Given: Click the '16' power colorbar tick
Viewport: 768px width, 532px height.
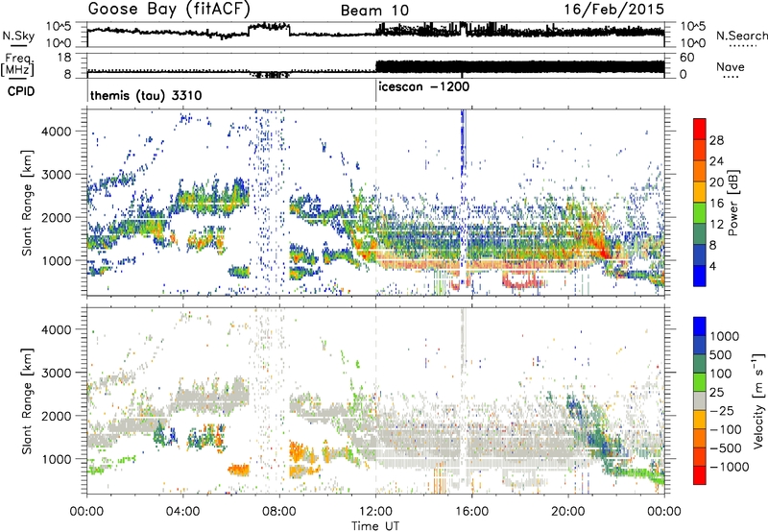Looking at the screenshot, I should click(x=715, y=204).
